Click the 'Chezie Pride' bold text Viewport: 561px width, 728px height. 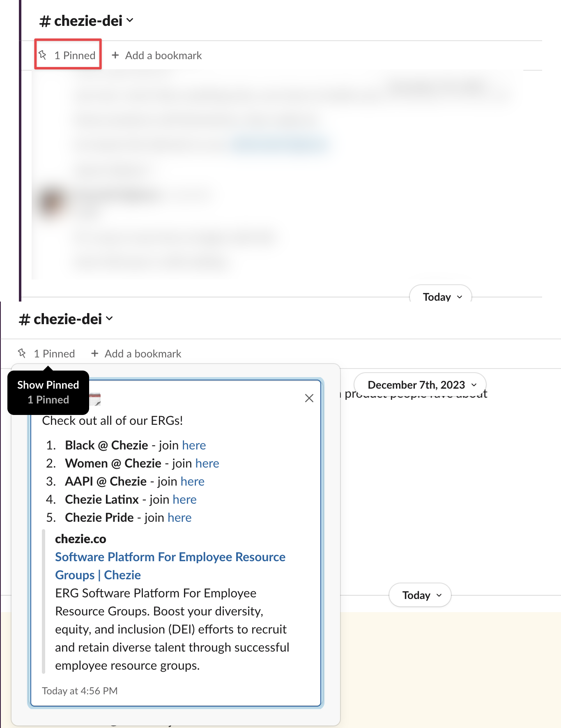coord(99,518)
